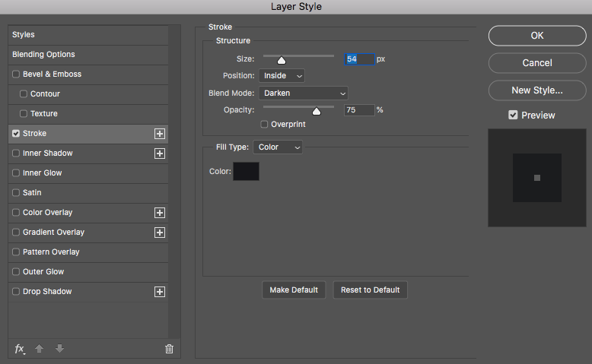Viewport: 592px width, 364px height.
Task: Add another Inner Shadow with plus icon
Action: click(x=160, y=154)
